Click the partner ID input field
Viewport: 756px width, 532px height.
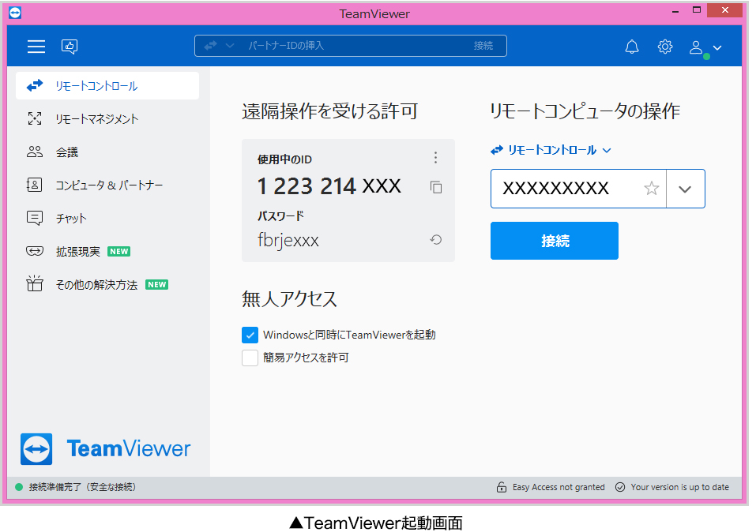click(565, 189)
